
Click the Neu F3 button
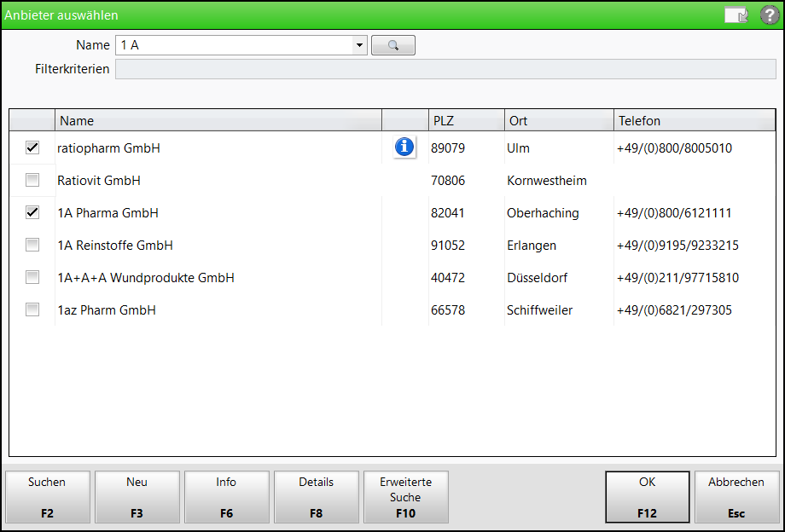pyautogui.click(x=137, y=497)
